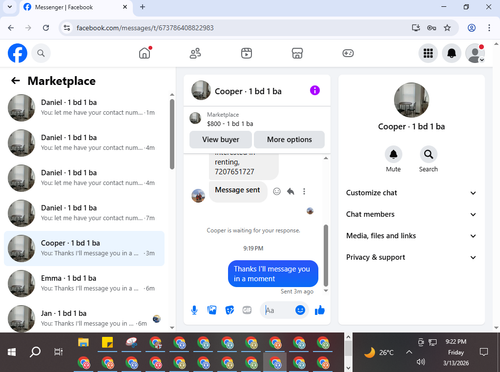Click Cooper's large profile picture in sidebar
500x372 pixels.
[x=411, y=100]
